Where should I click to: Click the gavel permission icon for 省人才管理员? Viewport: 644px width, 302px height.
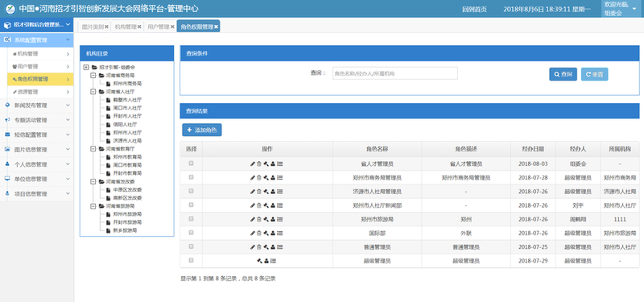point(266,164)
